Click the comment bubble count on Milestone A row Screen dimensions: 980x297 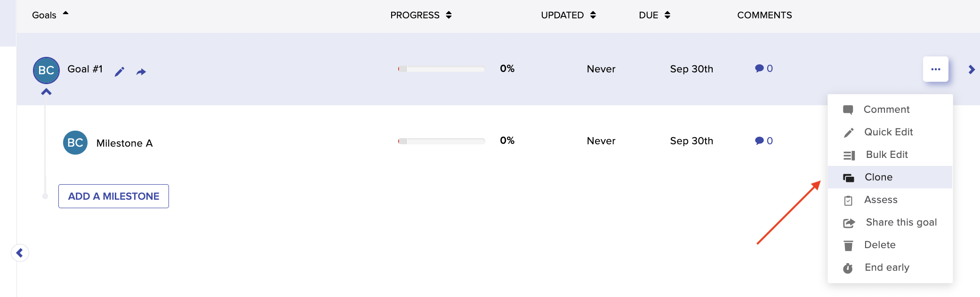(763, 141)
